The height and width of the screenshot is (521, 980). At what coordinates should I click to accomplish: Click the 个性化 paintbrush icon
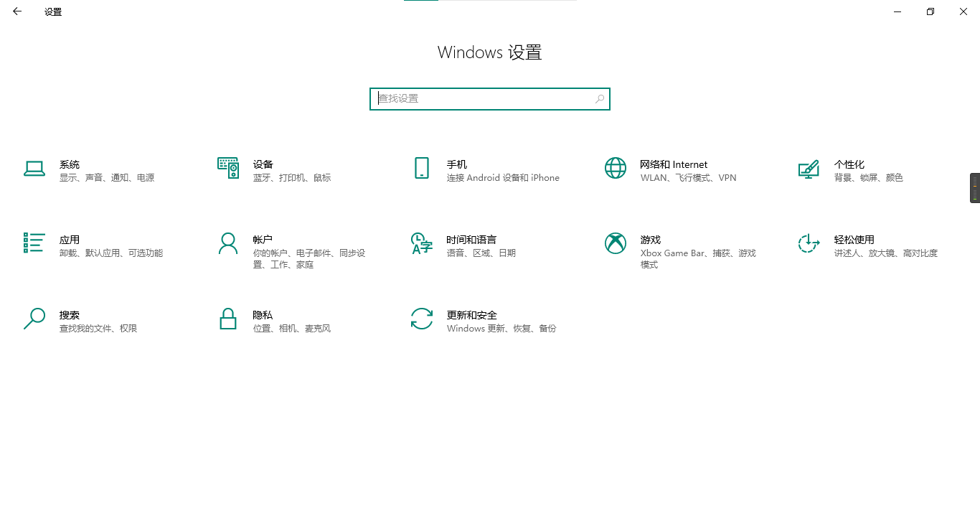tap(809, 169)
